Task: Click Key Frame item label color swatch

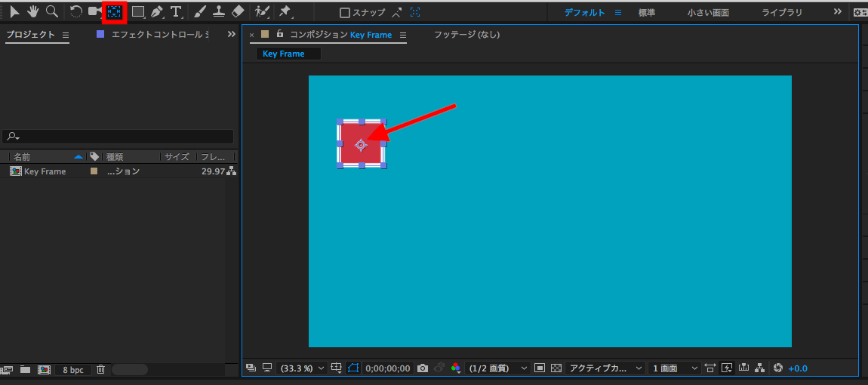Action: point(94,171)
